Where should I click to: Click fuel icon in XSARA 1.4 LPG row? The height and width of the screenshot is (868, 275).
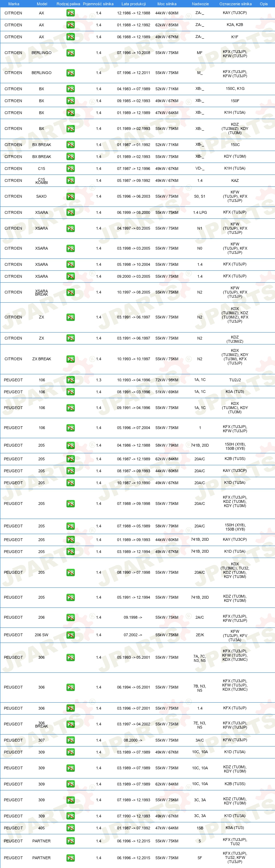click(70, 213)
